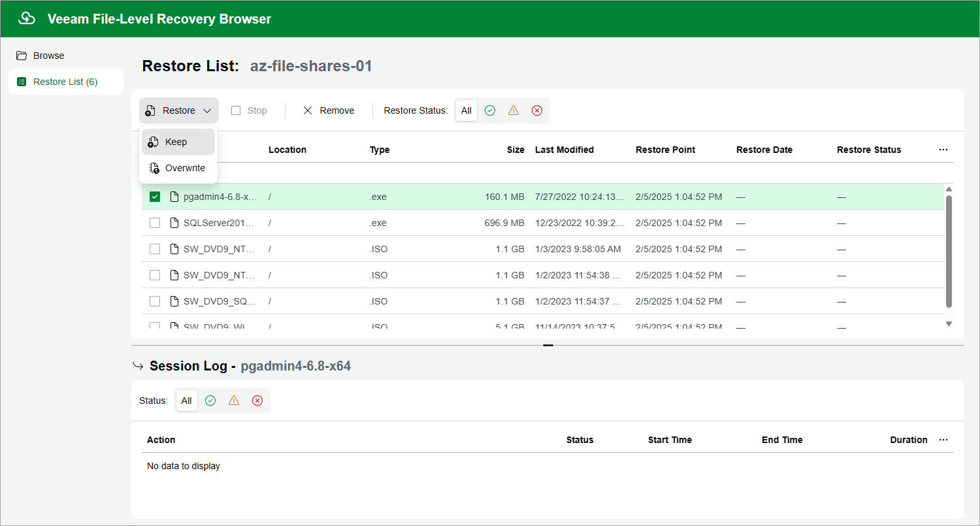Click the file icon of SQLServer201…
Viewport: 980px width, 526px height.
[174, 223]
